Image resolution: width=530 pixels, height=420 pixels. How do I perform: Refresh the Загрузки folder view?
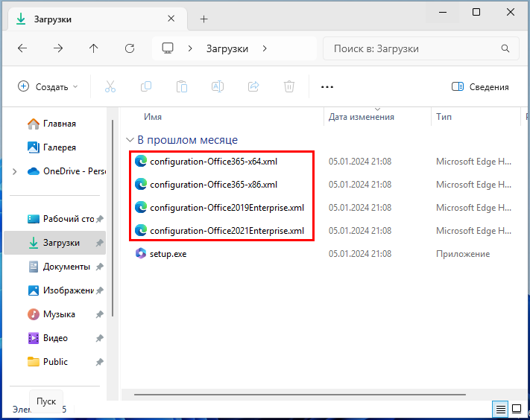(130, 48)
